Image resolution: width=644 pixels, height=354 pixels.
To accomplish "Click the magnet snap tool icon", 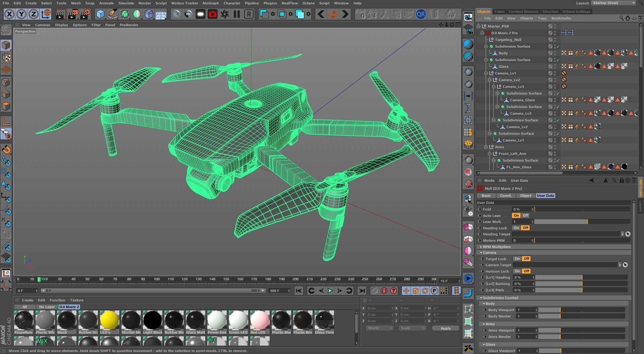I will (6, 150).
